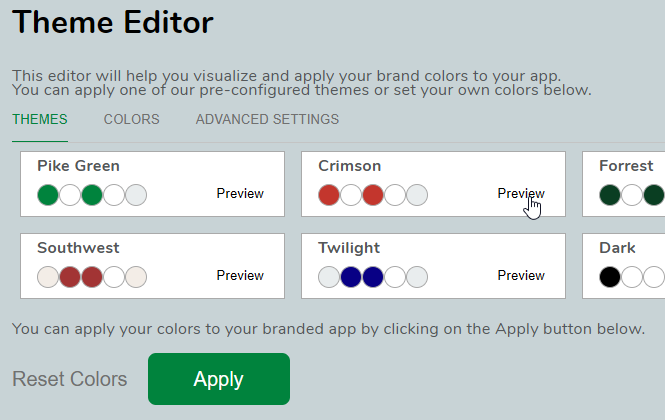The width and height of the screenshot is (665, 420).
Task: Select the Dark theme card title
Action: [617, 248]
